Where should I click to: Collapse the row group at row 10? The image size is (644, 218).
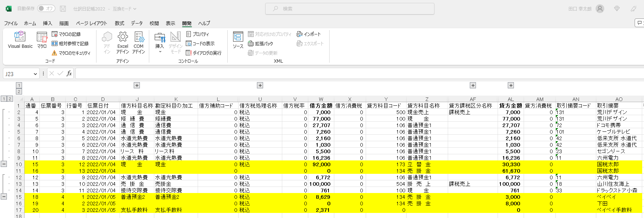[4, 164]
